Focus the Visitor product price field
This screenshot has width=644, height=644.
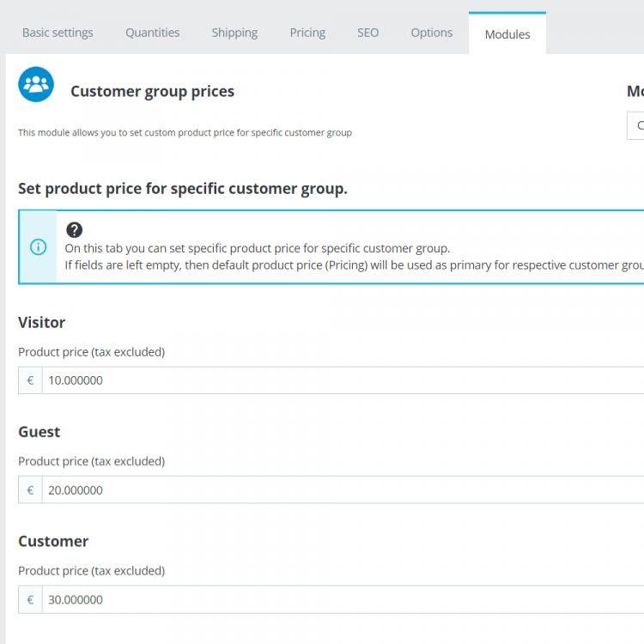point(342,380)
